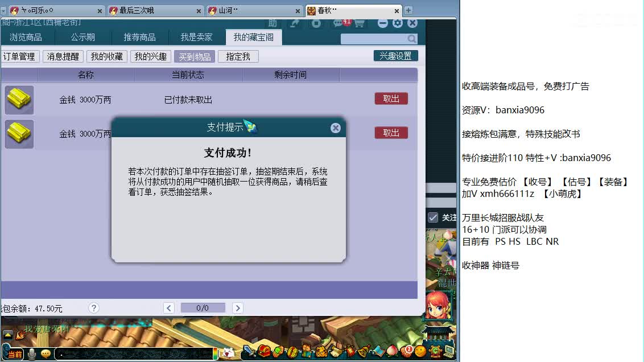Close the 支付提示 payment dialog
644x362 pixels.
pos(336,128)
